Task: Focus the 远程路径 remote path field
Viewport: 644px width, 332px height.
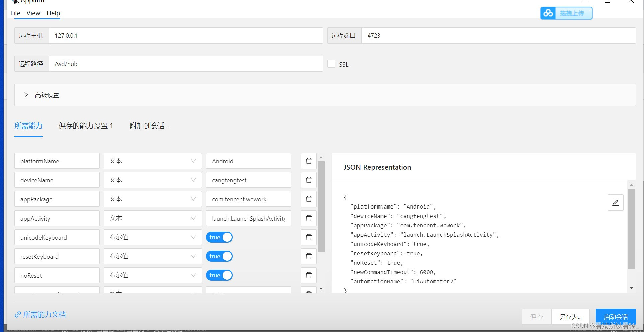Action: click(x=186, y=64)
